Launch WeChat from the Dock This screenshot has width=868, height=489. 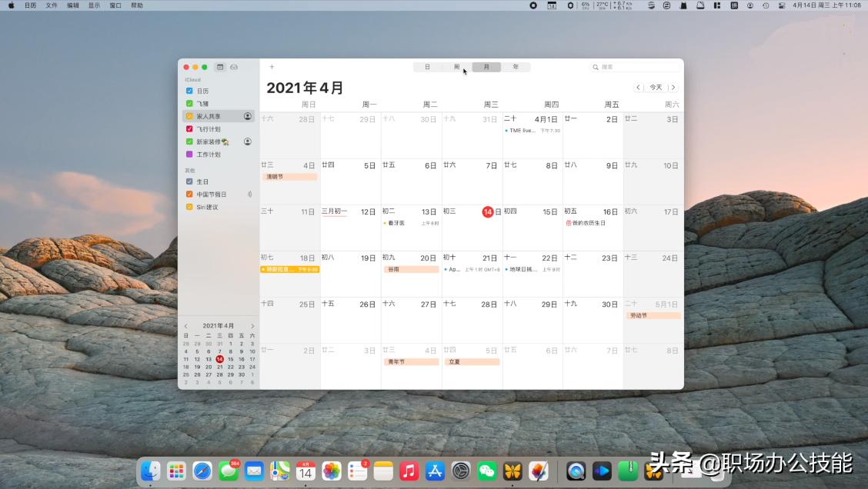click(x=487, y=471)
